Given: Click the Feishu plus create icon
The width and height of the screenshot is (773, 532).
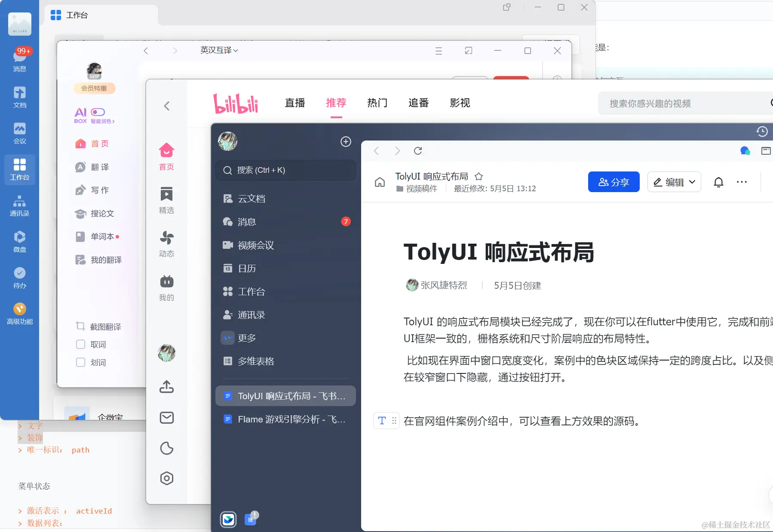Looking at the screenshot, I should (x=346, y=141).
